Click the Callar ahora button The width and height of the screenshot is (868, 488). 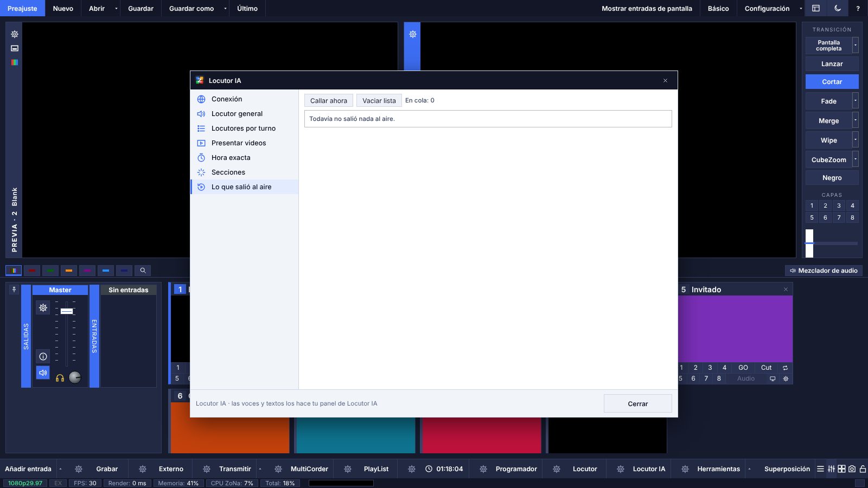pyautogui.click(x=329, y=100)
